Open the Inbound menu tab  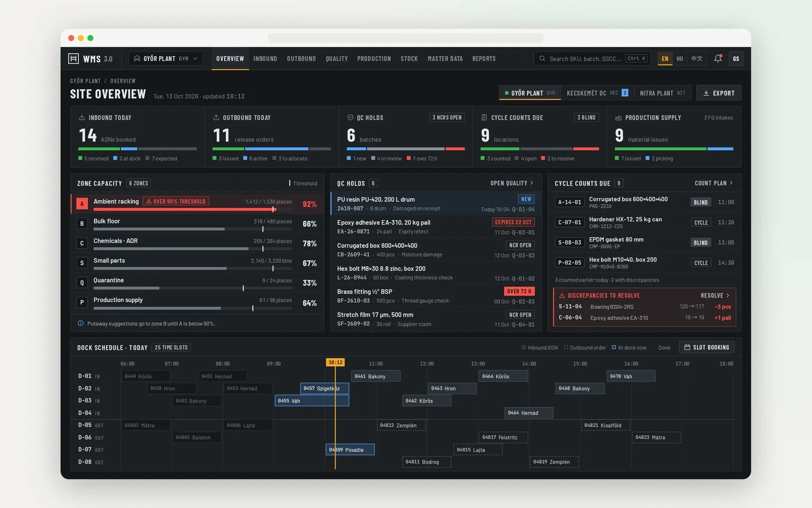265,58
